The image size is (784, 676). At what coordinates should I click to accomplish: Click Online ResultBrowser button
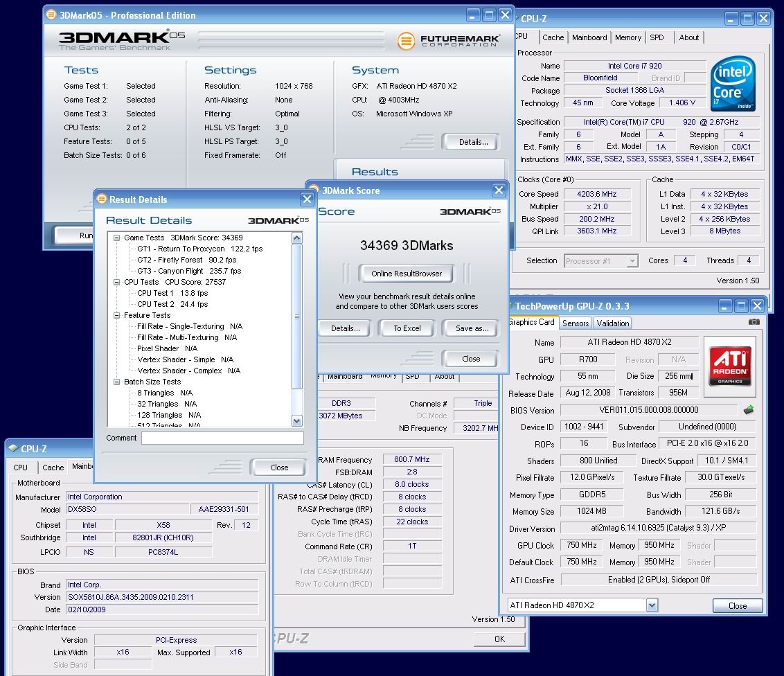[407, 274]
